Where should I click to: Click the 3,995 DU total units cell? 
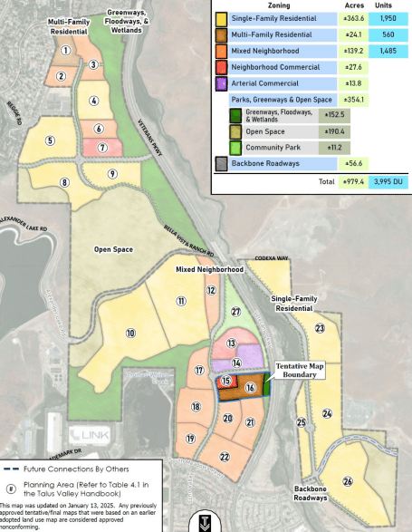coord(388,182)
